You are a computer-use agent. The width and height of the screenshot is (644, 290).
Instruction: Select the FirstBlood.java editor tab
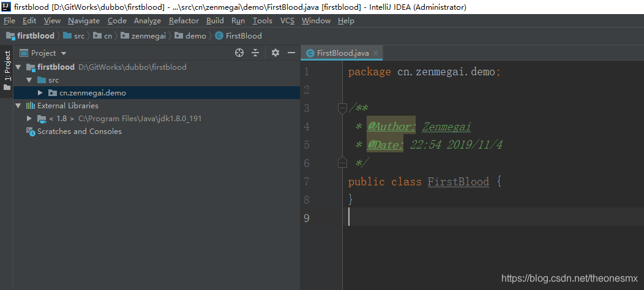(x=342, y=53)
